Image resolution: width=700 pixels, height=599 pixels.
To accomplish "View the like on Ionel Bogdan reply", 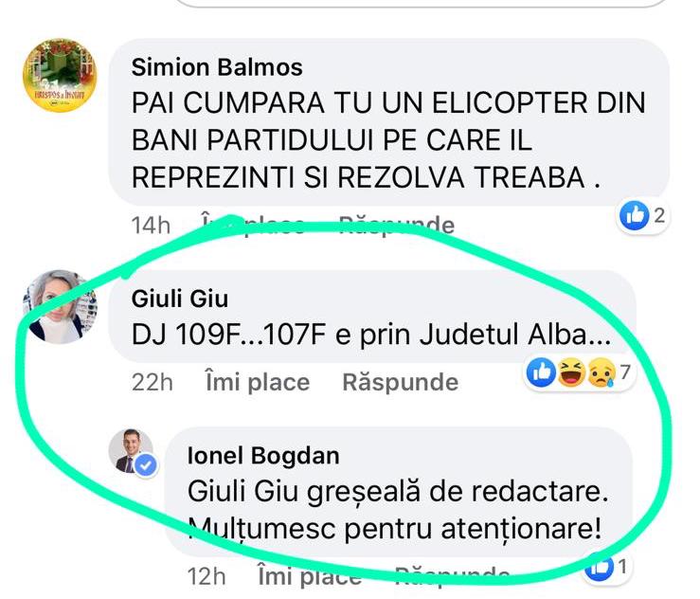I will (607, 568).
